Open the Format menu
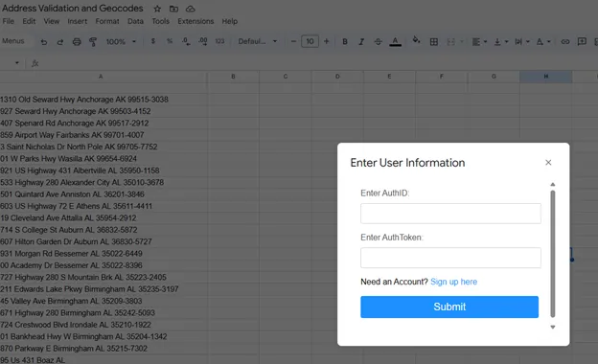598x364 pixels. [107, 21]
